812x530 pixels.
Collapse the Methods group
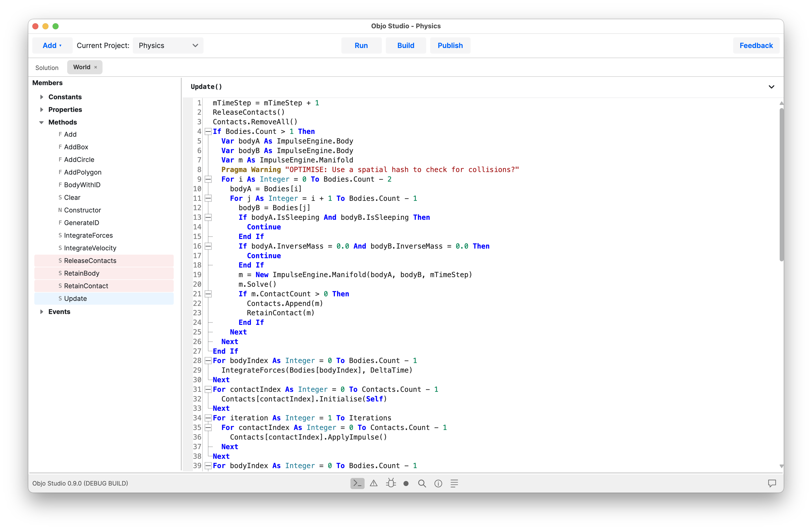(x=42, y=122)
